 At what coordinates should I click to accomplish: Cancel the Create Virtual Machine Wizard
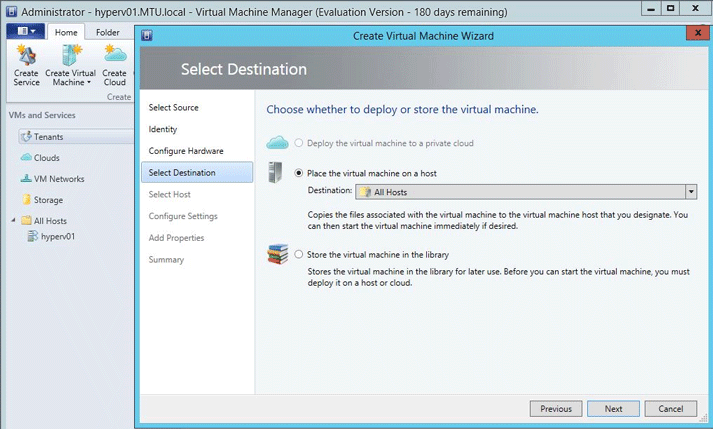(x=670, y=408)
